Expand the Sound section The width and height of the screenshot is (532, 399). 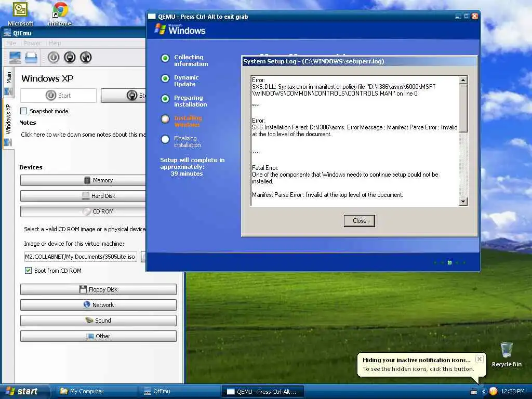pyautogui.click(x=98, y=320)
